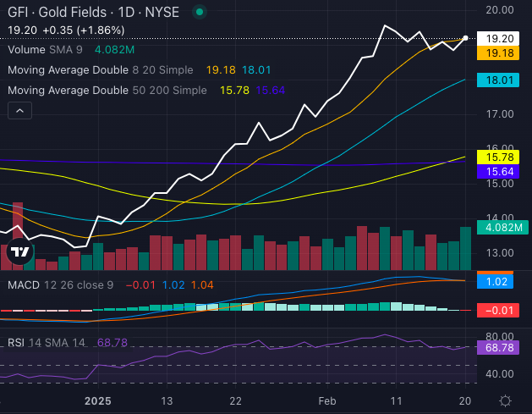The image size is (532, 414).
Task: Click the orange 19.18 price axis tag
Action: click(x=498, y=53)
